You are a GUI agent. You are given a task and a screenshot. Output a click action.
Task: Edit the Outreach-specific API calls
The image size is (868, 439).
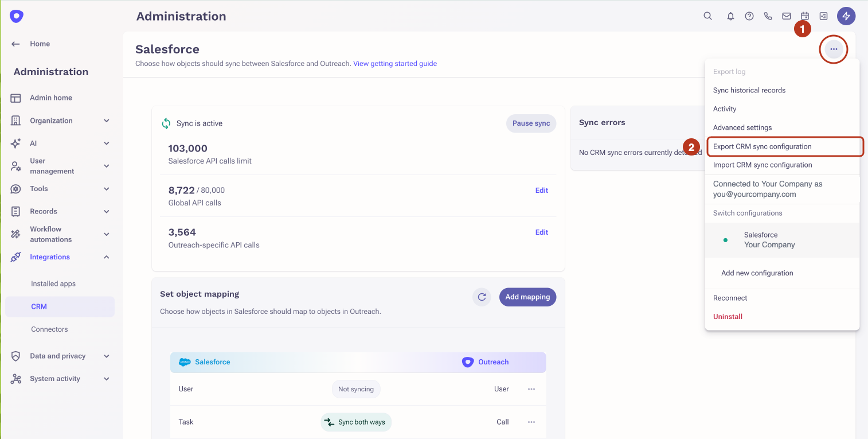pos(542,232)
